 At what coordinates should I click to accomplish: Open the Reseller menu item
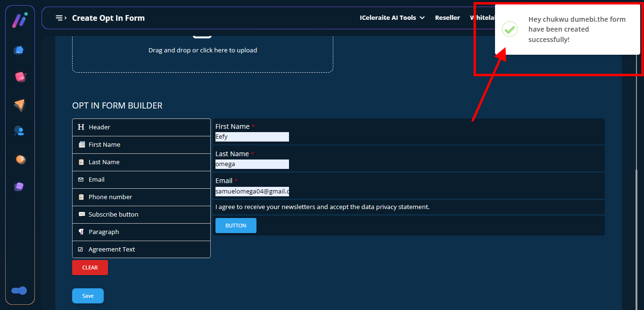447,18
